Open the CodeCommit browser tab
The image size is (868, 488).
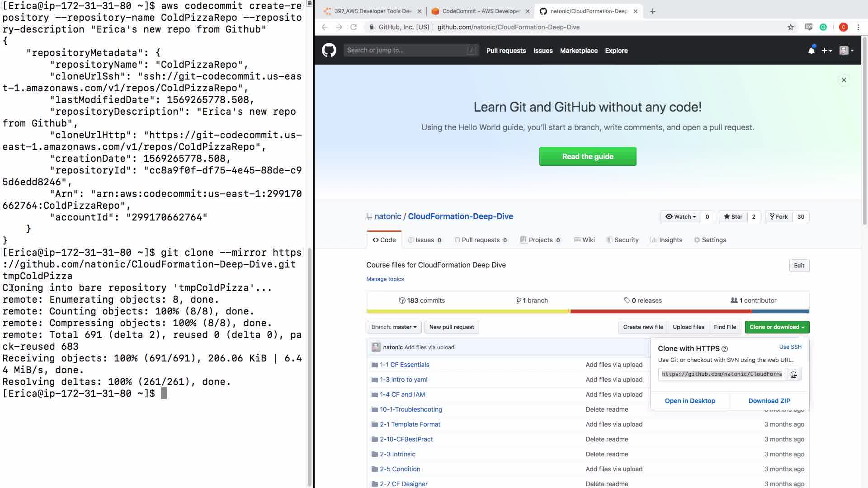480,11
